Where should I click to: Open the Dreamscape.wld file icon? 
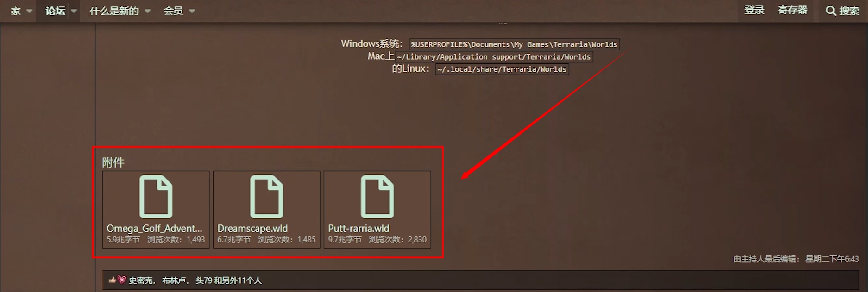click(x=267, y=197)
